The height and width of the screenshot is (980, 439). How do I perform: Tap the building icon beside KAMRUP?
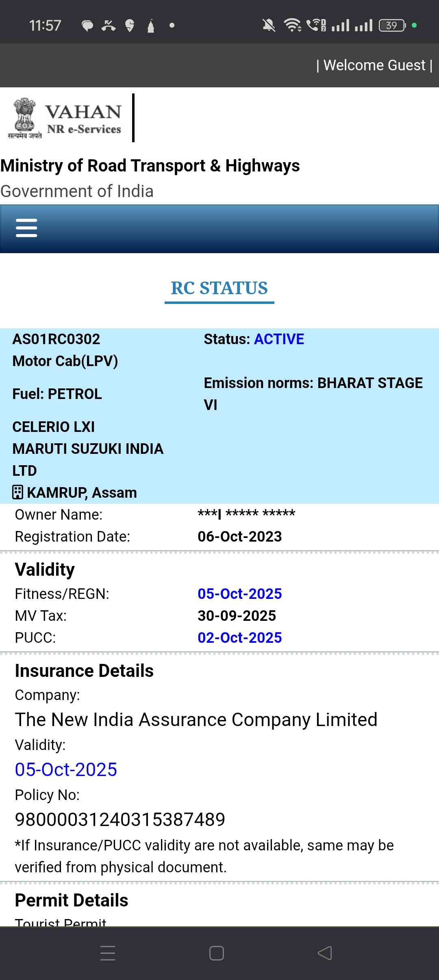pyautogui.click(x=17, y=492)
